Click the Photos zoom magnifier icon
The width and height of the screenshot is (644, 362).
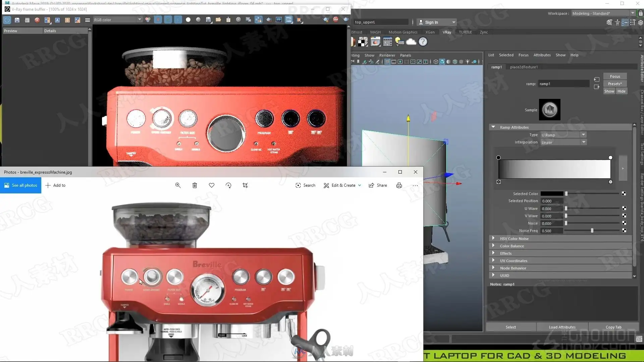pos(178,185)
